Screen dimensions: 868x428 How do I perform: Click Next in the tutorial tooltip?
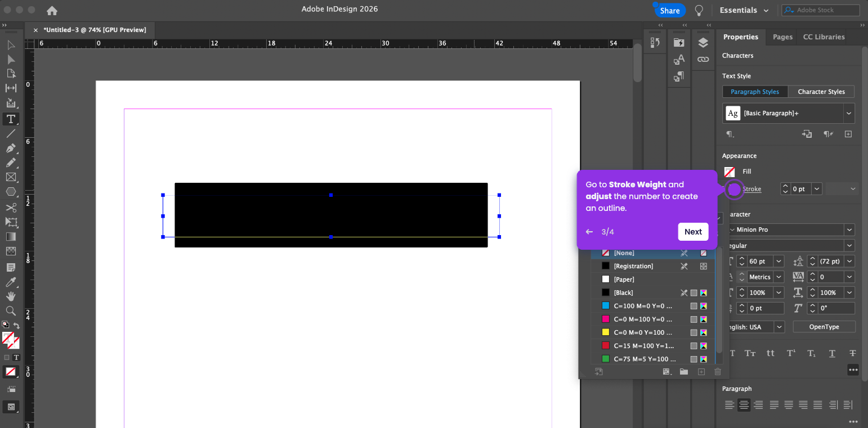(693, 232)
